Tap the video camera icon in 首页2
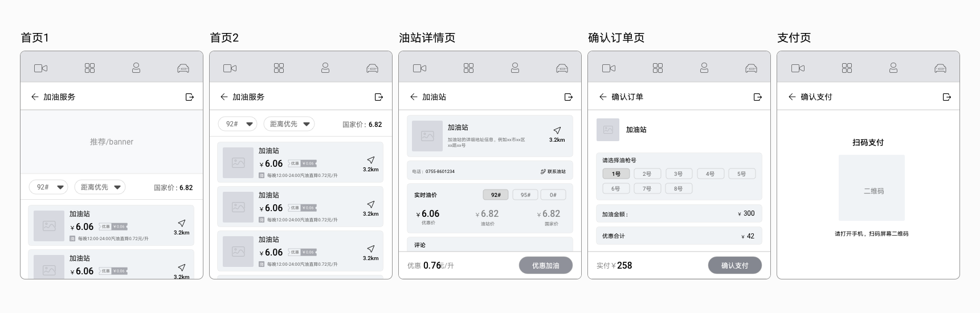 [230, 68]
